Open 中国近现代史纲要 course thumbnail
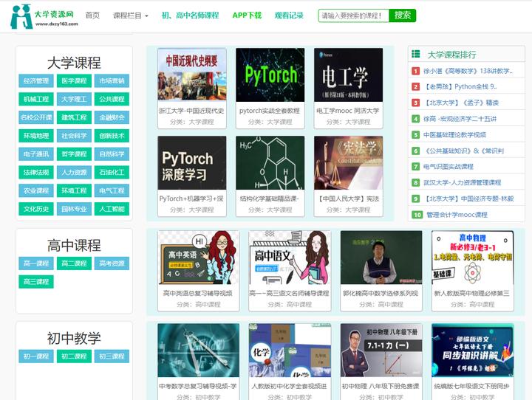 coord(192,75)
